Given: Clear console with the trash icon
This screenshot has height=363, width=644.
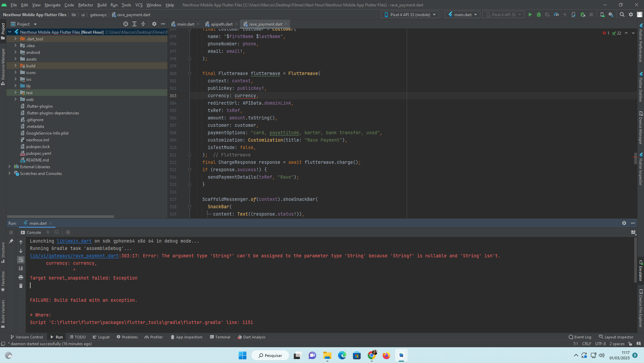Looking at the screenshot, I should [21, 286].
